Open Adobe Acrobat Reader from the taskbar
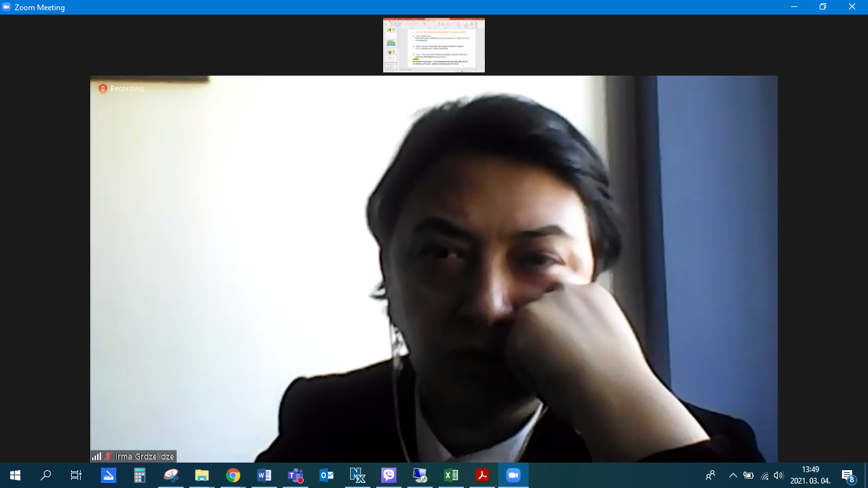868x488 pixels. 482,475
